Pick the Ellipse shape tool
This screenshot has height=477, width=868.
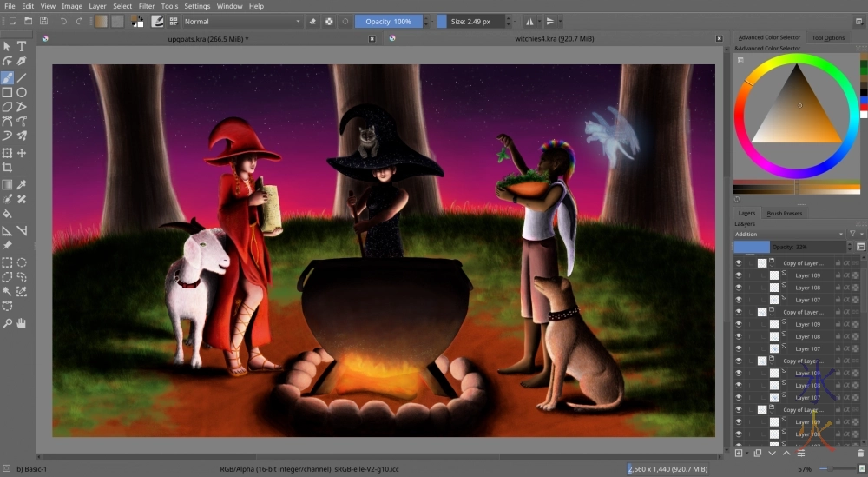coord(22,92)
